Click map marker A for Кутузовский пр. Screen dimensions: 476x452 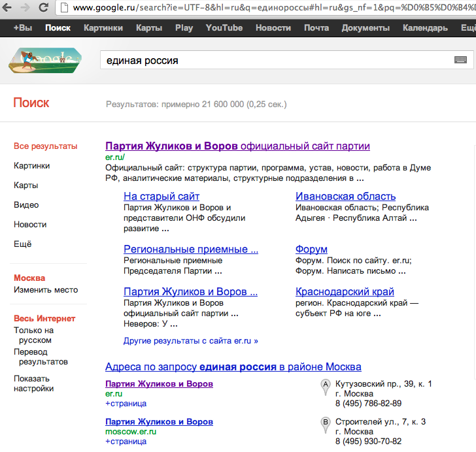[x=326, y=387]
